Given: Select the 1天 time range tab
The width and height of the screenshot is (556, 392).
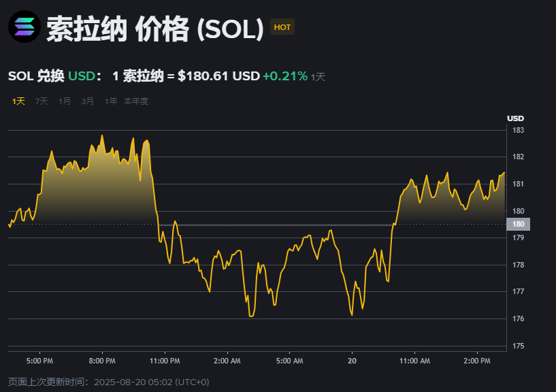Looking at the screenshot, I should [x=18, y=101].
